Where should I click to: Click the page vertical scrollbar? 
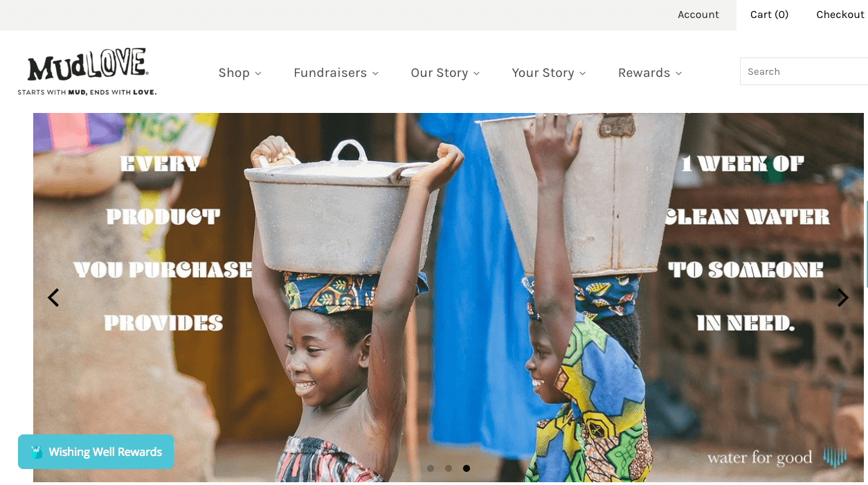point(866,242)
